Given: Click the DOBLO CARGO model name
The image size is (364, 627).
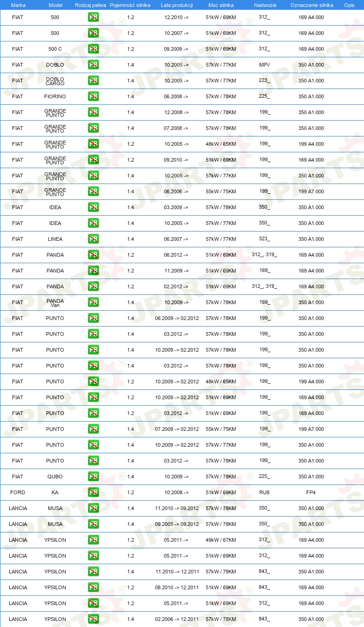Looking at the screenshot, I should 55,81.
